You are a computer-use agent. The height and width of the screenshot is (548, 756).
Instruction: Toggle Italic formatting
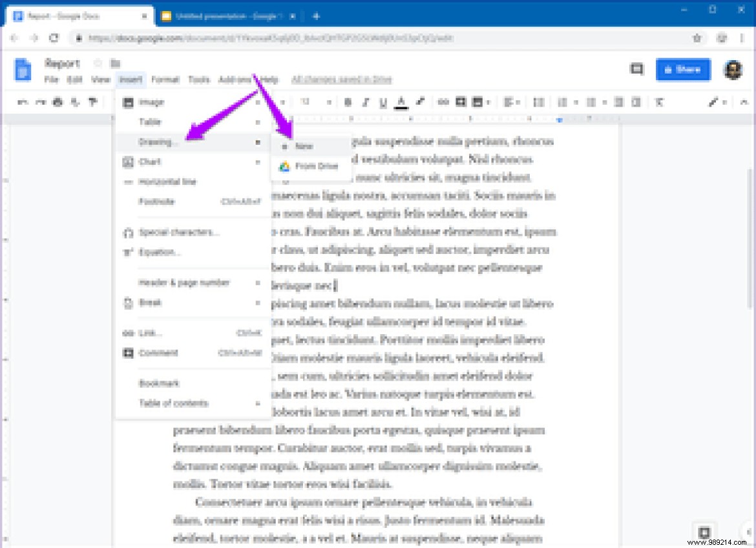(366, 102)
